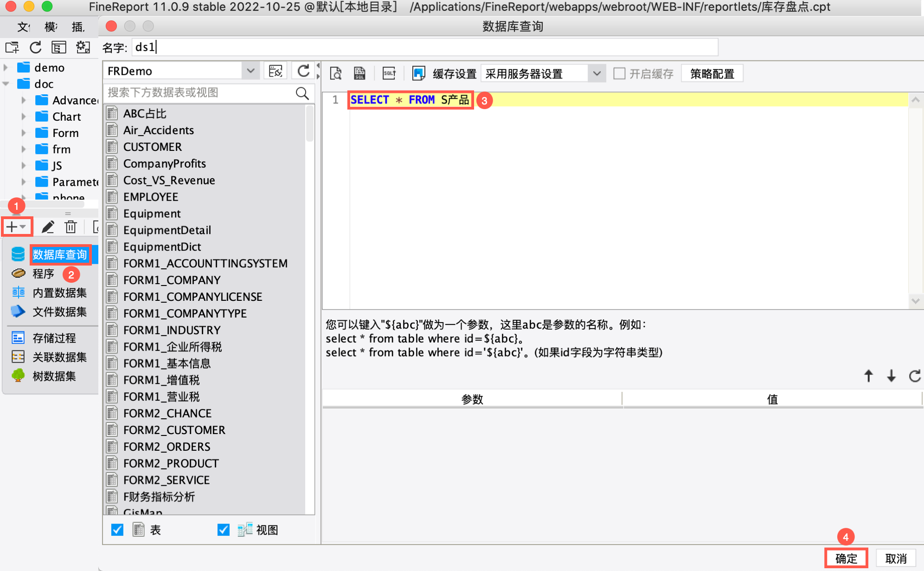Click the connection settings icon next to FRDemo

276,71
